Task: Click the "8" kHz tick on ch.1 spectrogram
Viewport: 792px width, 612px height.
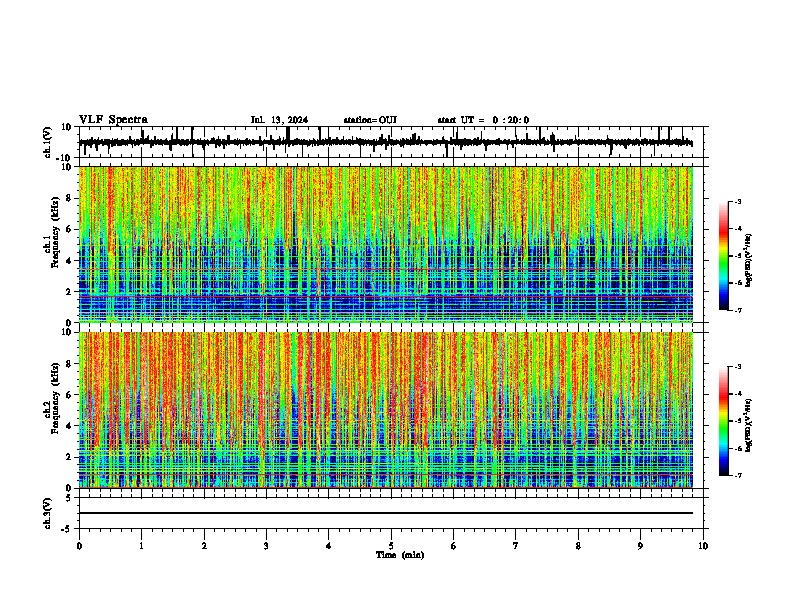Action: (x=69, y=198)
